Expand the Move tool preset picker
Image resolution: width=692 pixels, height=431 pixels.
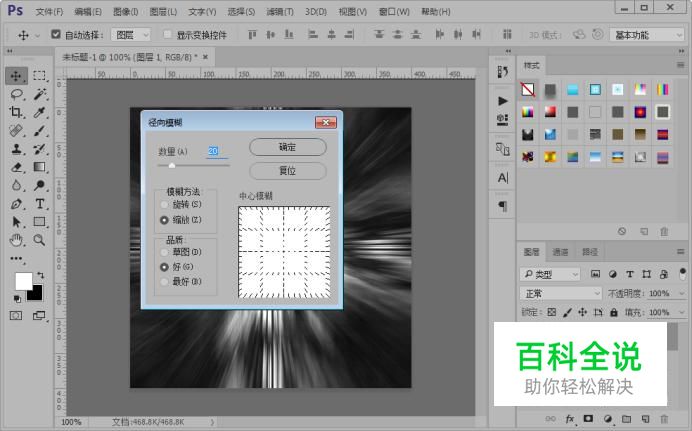pyautogui.click(x=38, y=35)
